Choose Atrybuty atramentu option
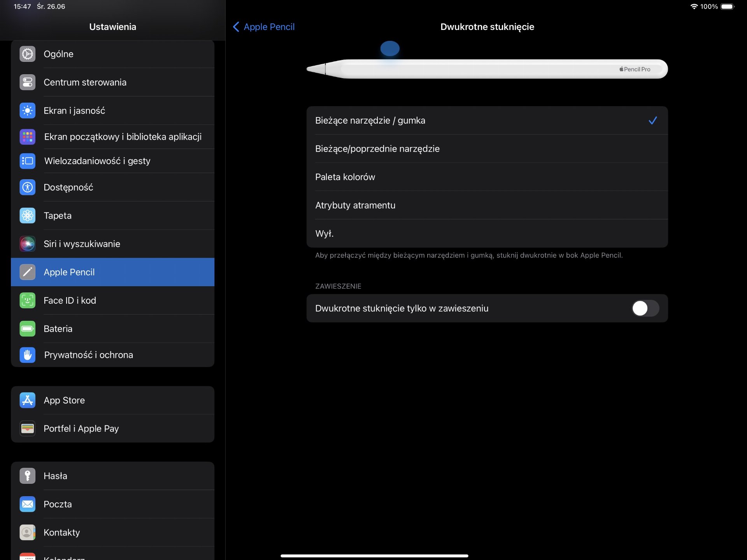Image resolution: width=747 pixels, height=560 pixels. (487, 205)
